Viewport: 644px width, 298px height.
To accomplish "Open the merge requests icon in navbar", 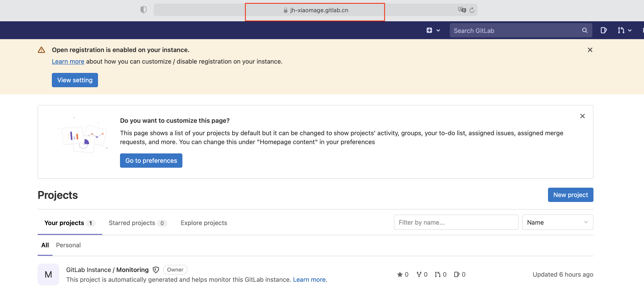I will 621,30.
